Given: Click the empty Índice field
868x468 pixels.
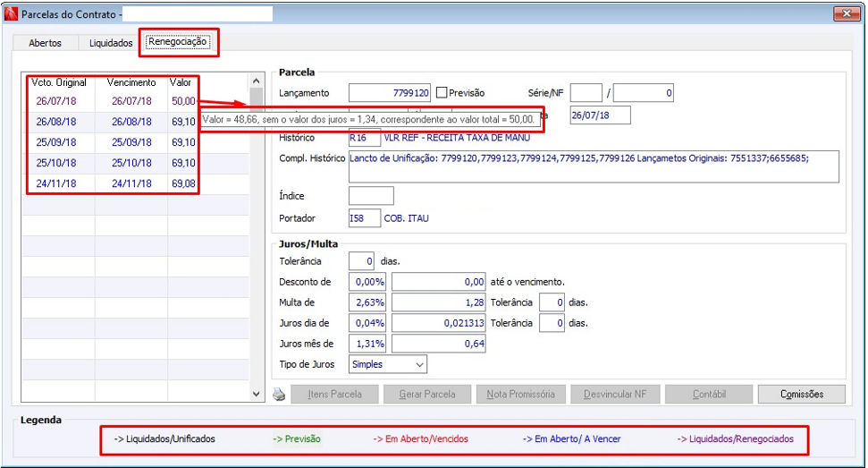Looking at the screenshot, I should pos(371,196).
